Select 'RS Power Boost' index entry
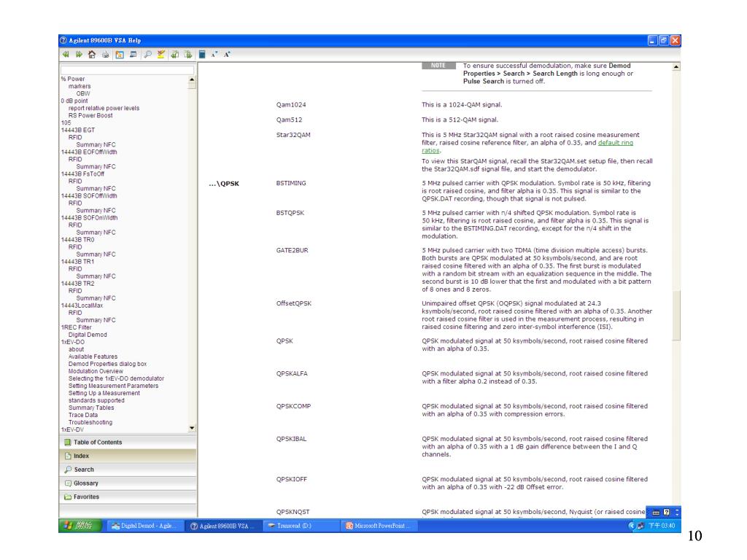747x560 pixels. pos(90,115)
